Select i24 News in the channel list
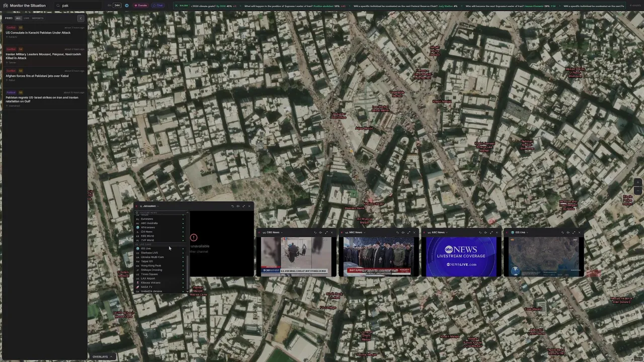 point(160,232)
